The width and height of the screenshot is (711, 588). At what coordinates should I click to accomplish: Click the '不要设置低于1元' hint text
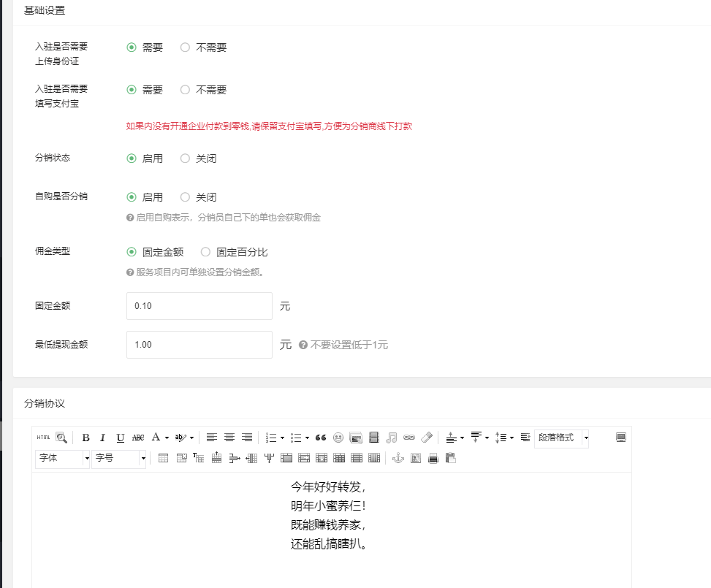click(x=349, y=345)
